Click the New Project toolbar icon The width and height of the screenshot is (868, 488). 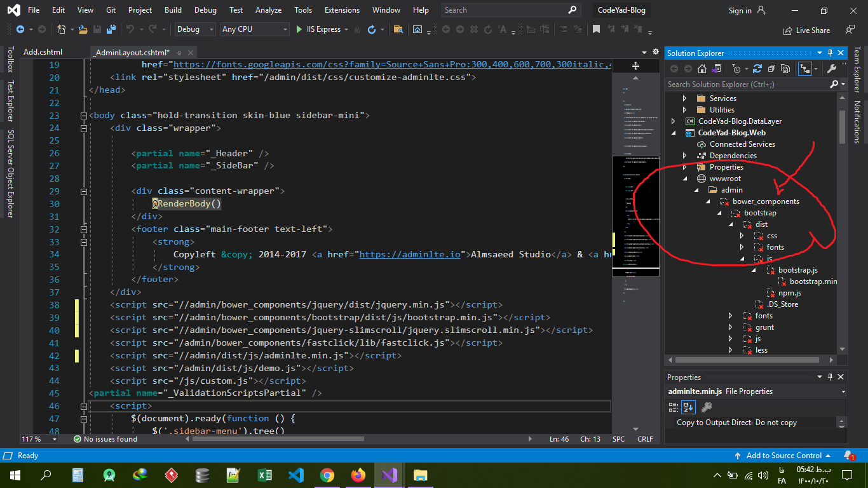(61, 29)
